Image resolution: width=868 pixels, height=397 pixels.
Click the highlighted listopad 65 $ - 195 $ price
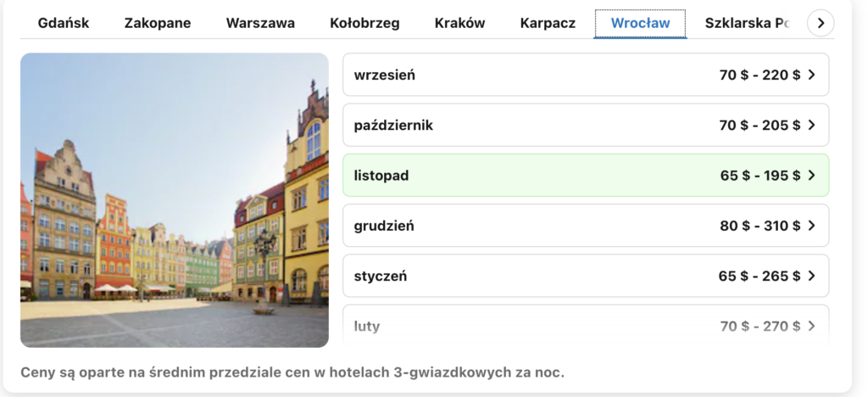(759, 176)
